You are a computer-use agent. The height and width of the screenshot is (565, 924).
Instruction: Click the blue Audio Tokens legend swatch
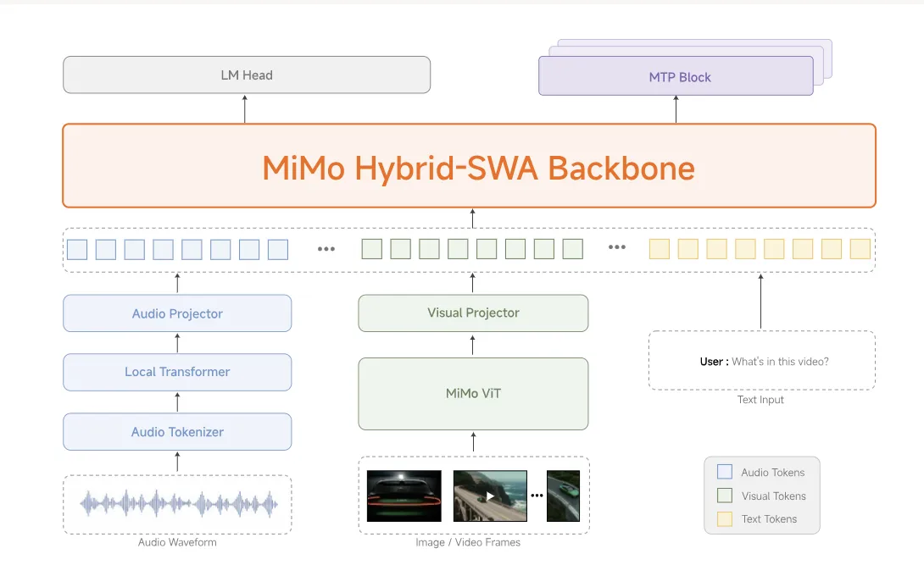pyautogui.click(x=725, y=473)
